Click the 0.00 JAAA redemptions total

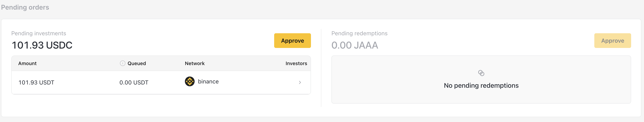point(355,45)
